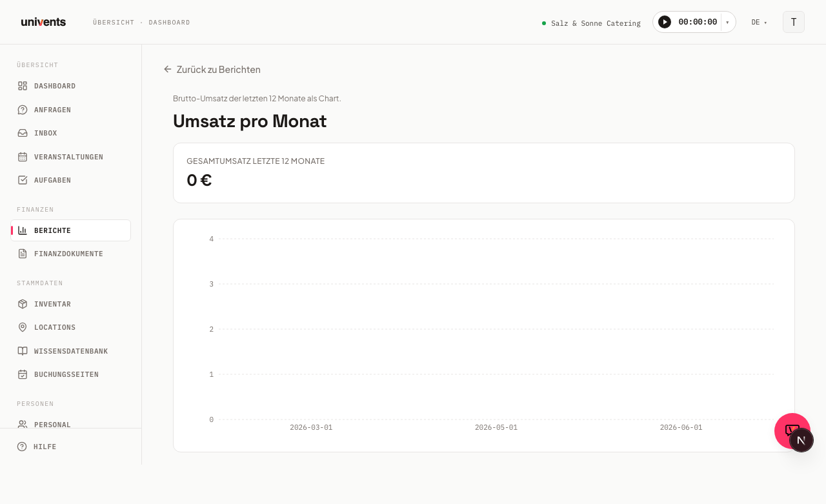Click the 00:00:00 timer display
826x504 pixels.
(698, 22)
